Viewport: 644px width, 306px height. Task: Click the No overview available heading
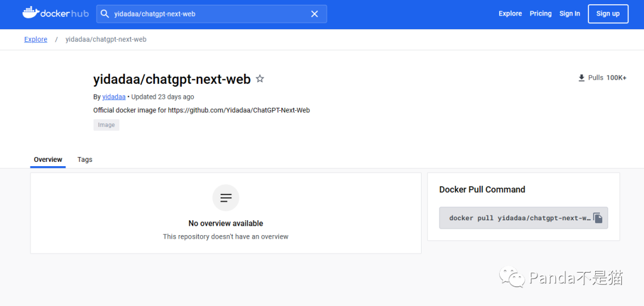tap(226, 224)
